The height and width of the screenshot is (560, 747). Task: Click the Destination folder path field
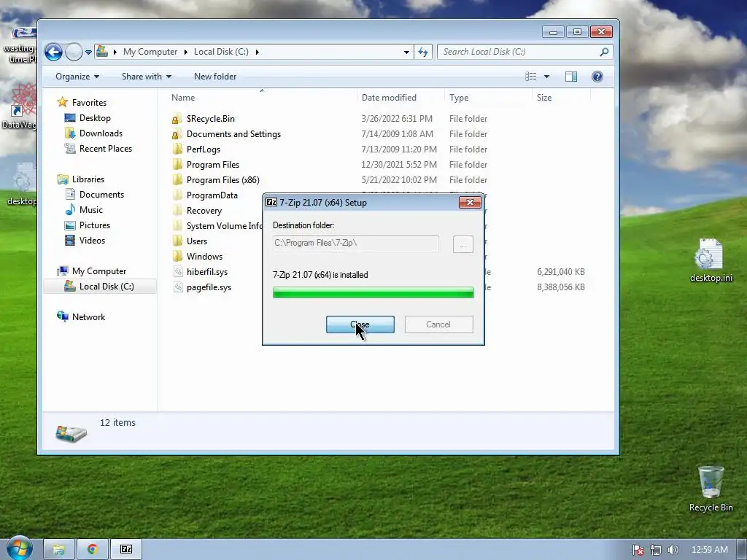tap(356, 244)
